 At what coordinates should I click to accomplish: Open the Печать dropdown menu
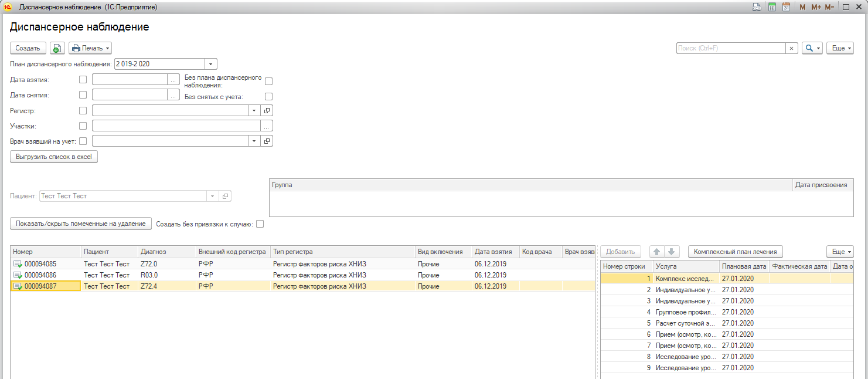click(x=90, y=48)
